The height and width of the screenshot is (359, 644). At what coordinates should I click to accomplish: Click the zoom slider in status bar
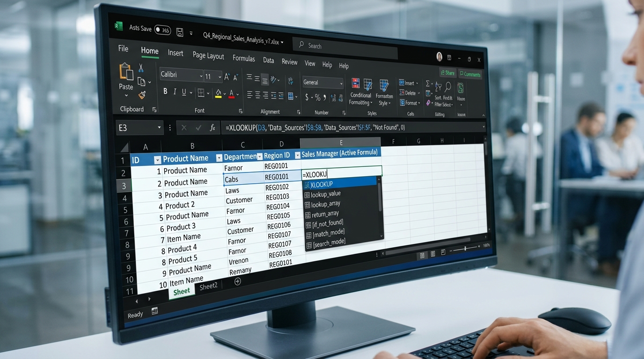tap(465, 249)
